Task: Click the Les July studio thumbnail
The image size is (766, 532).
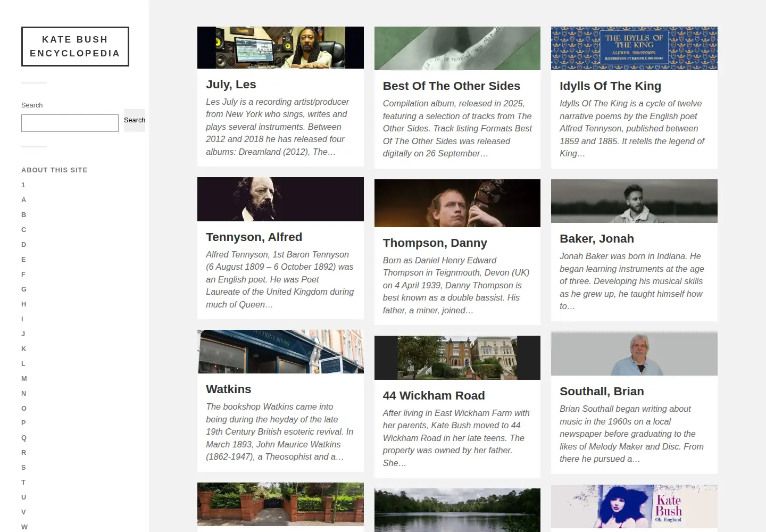Action: tap(280, 47)
